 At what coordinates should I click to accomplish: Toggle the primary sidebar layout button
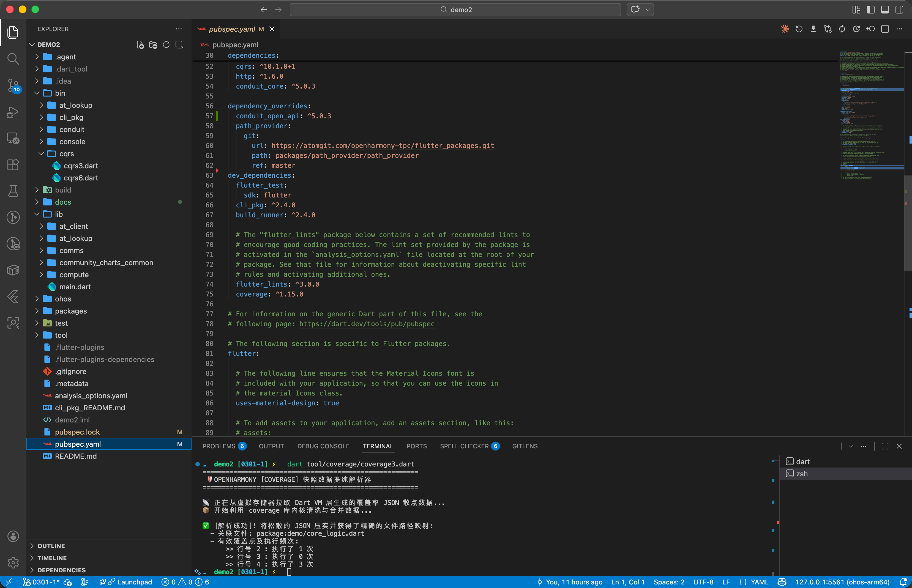click(x=870, y=10)
